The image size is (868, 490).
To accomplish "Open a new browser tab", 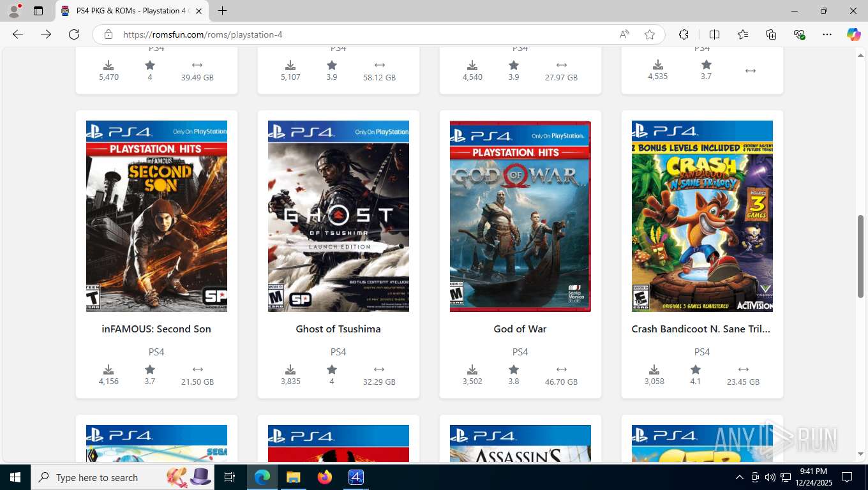I will [x=222, y=11].
